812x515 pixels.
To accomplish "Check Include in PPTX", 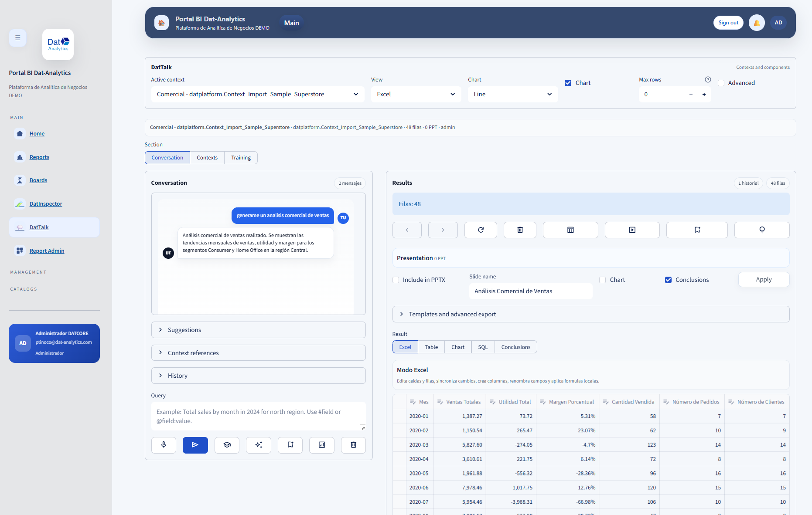I will (x=396, y=280).
